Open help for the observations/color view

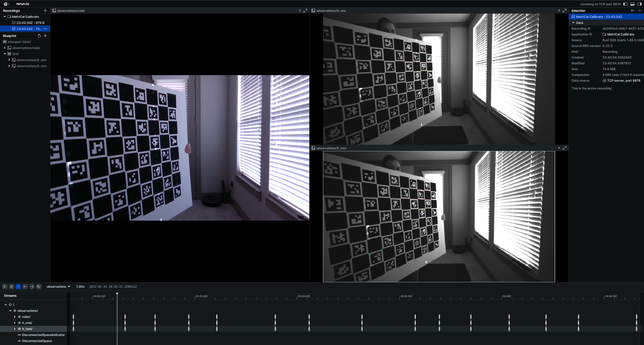[x=300, y=11]
